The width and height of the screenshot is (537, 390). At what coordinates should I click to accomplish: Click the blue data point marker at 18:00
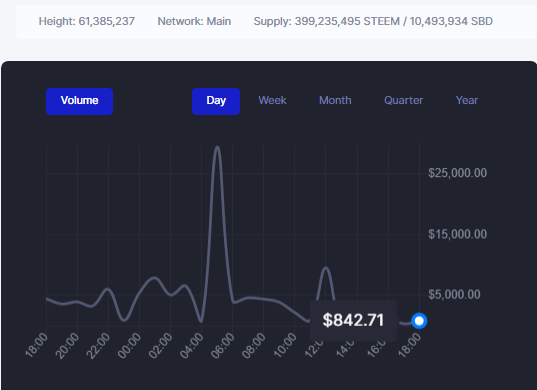pyautogui.click(x=419, y=321)
